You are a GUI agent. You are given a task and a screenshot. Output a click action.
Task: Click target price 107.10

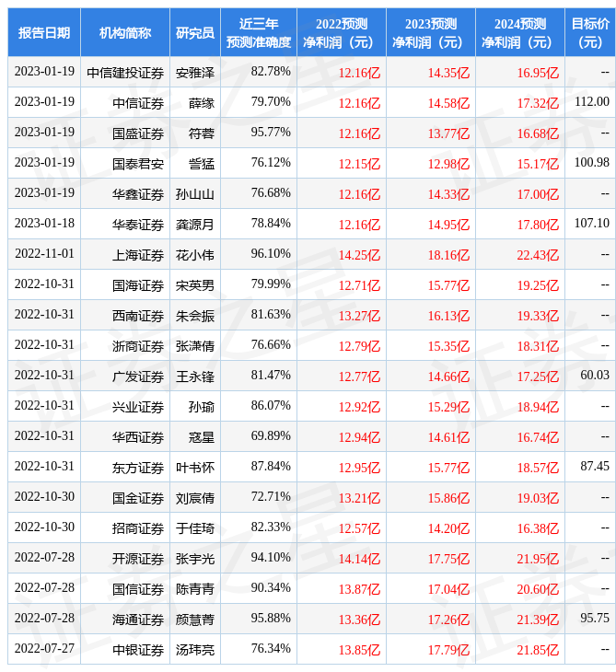(591, 224)
